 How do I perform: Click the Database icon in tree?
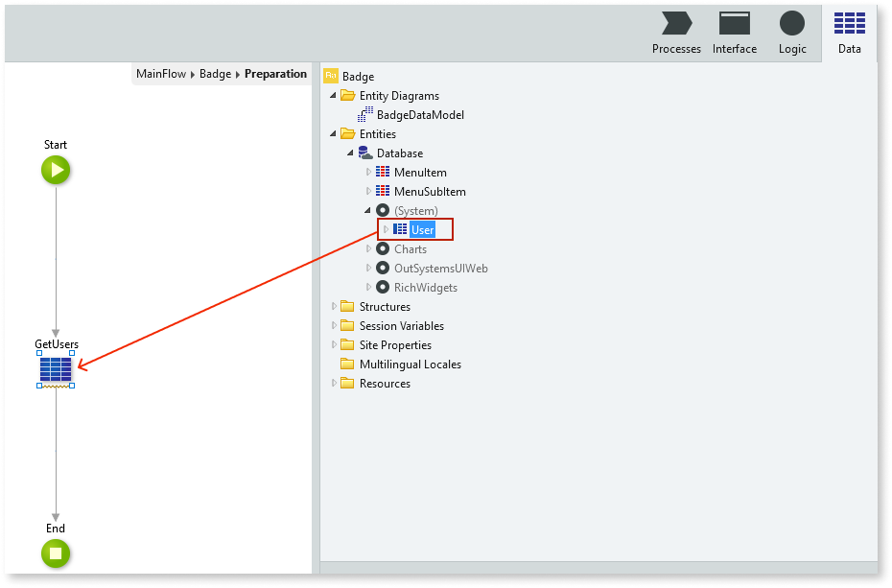(365, 153)
